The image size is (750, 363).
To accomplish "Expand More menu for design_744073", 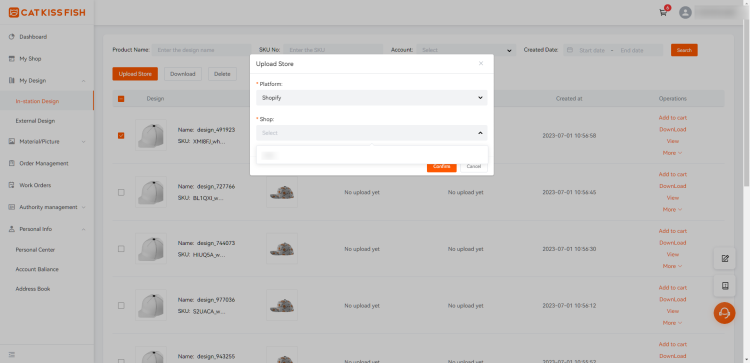I will pyautogui.click(x=672, y=266).
